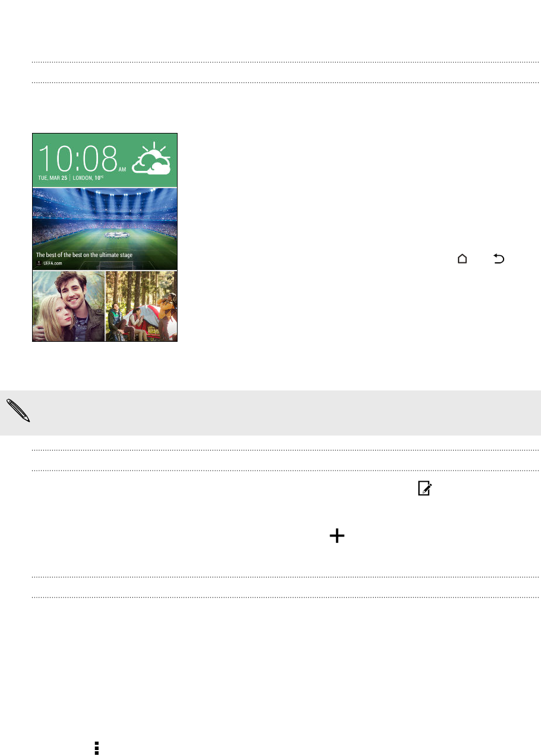Tap the LONDON, 10°C location label
541x756 pixels.
(x=88, y=177)
